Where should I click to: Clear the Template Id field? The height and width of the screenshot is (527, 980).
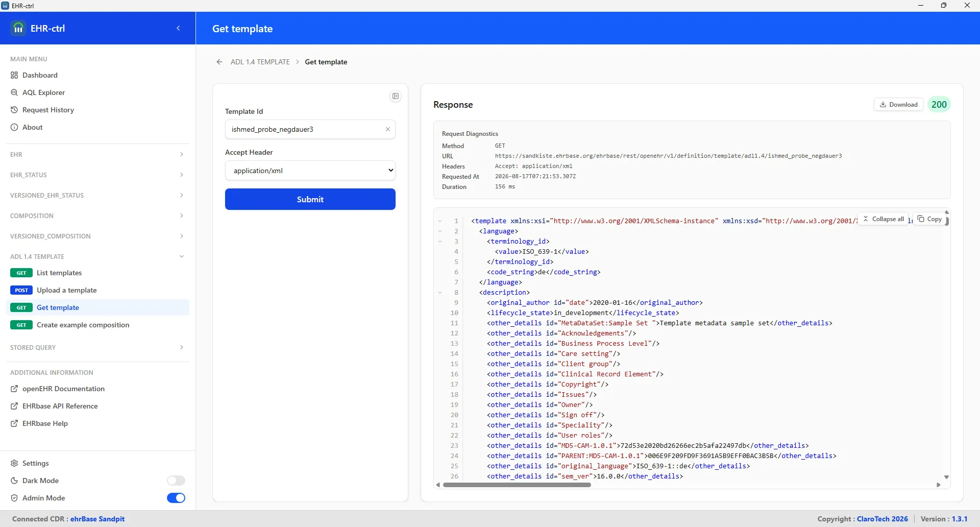point(388,129)
